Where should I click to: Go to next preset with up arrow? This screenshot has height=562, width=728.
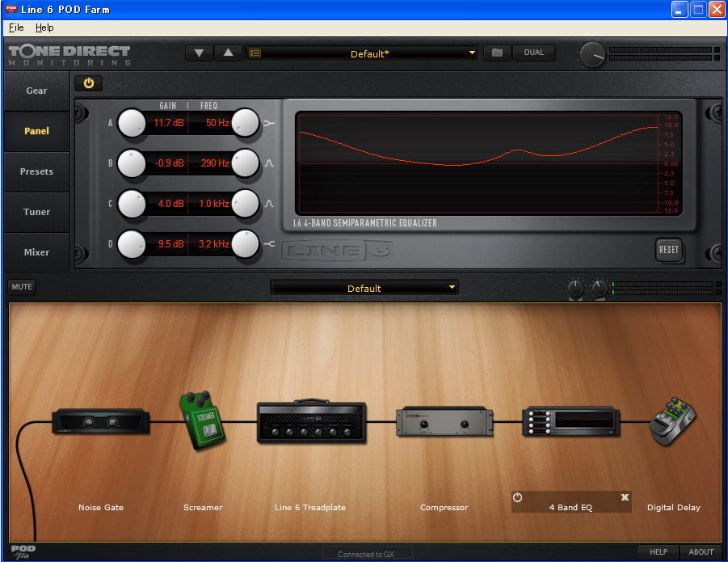click(x=228, y=53)
